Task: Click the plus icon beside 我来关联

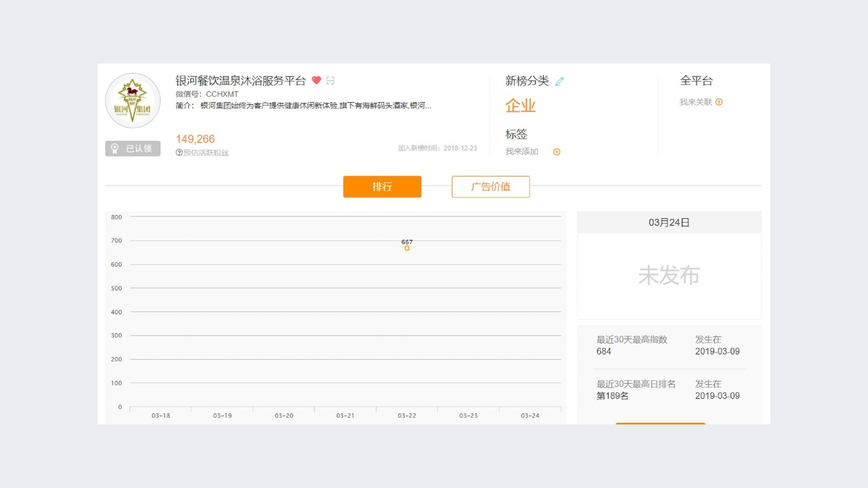Action: (x=719, y=102)
